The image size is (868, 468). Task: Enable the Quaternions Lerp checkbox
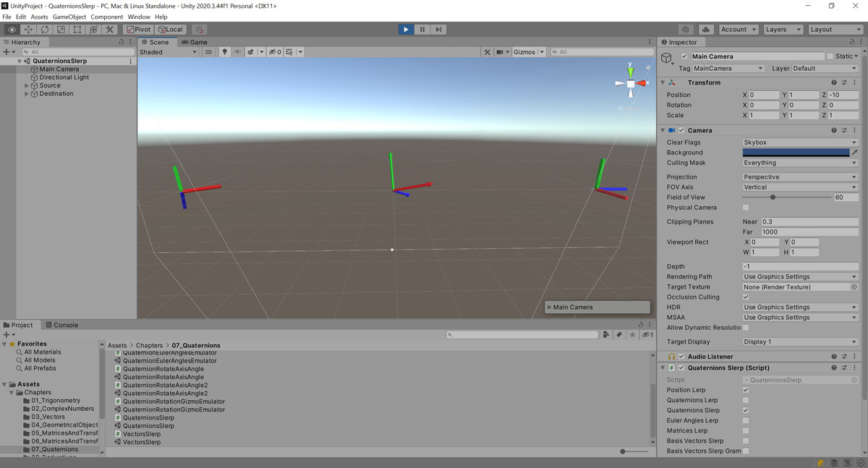746,400
